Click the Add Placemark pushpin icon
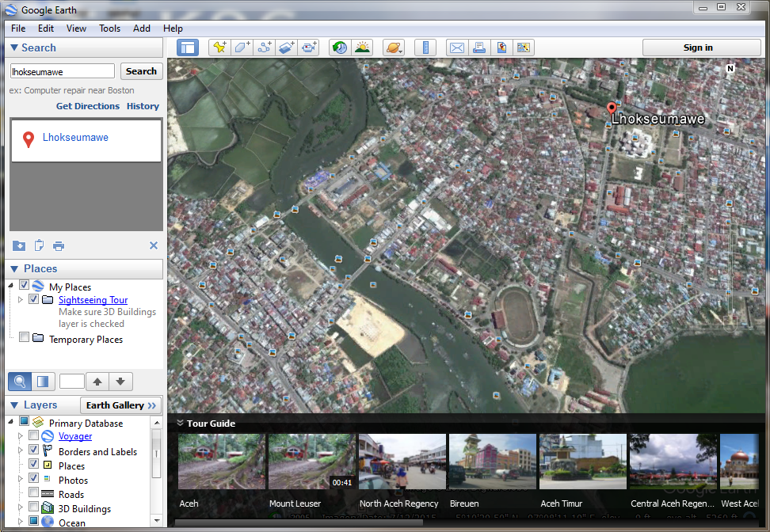 click(x=219, y=47)
